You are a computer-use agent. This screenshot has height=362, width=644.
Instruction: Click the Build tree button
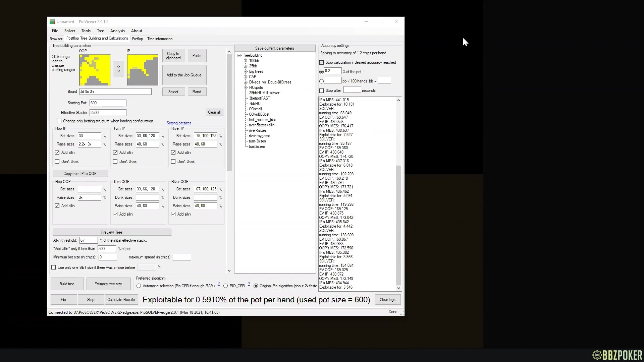[67, 284]
